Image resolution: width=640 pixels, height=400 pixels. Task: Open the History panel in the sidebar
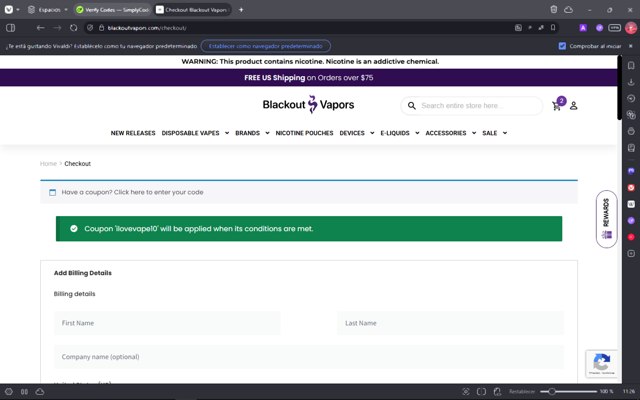tap(631, 98)
